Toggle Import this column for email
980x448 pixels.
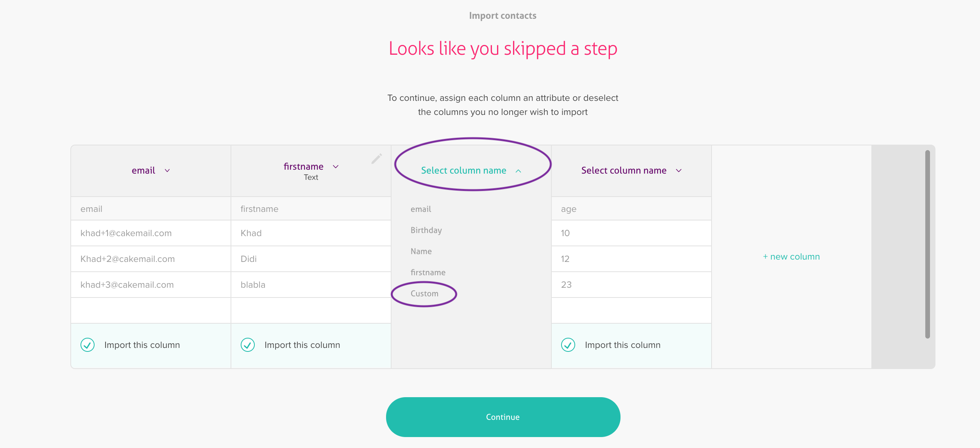(88, 345)
